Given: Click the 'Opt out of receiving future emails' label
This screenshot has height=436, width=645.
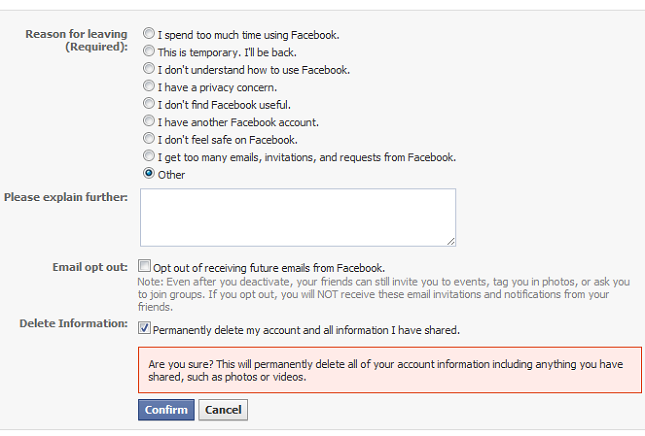Looking at the screenshot, I should pyautogui.click(x=269, y=268).
